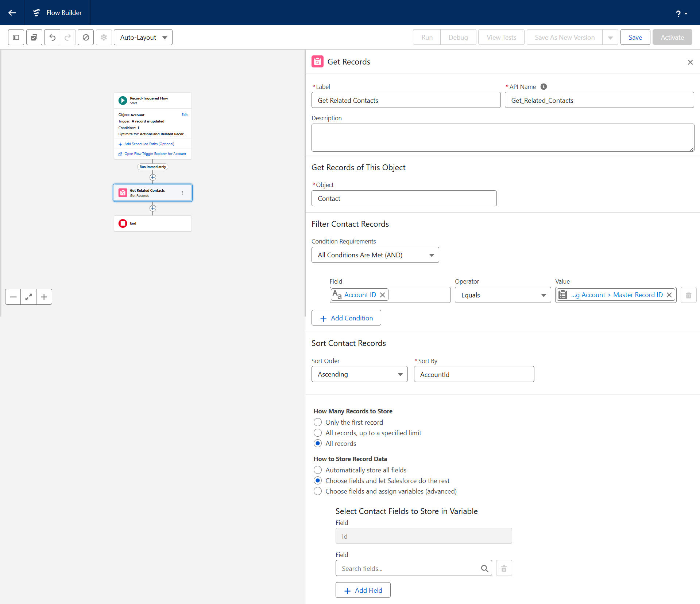Viewport: 700px width, 604px height.
Task: Click the back arrow icon
Action: coord(12,13)
